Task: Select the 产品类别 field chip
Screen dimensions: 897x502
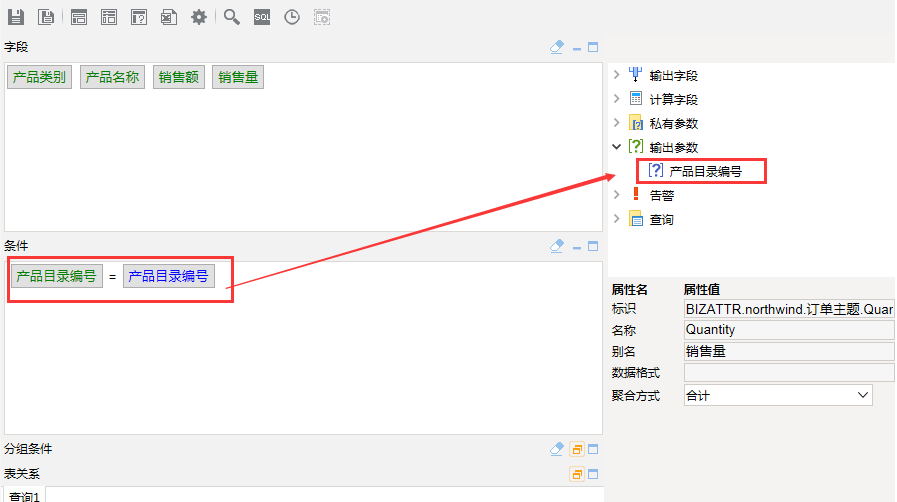Action: [39, 77]
